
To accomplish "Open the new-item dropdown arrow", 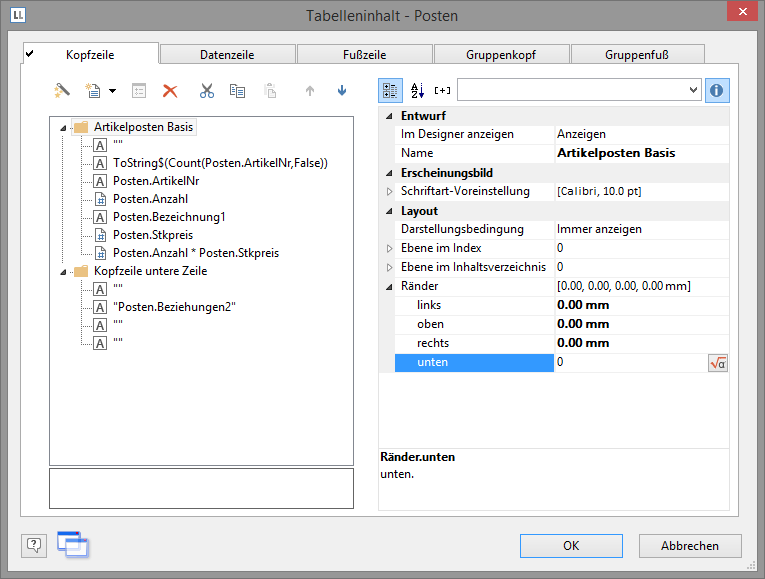I will pyautogui.click(x=112, y=91).
